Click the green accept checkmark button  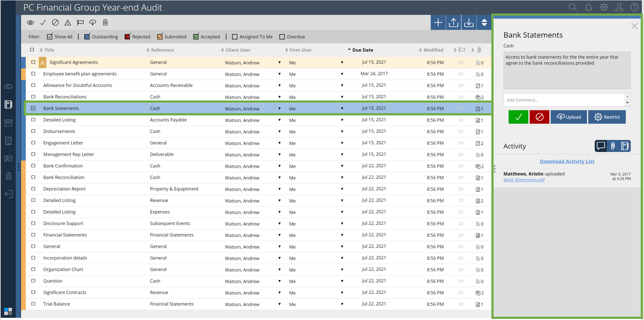pos(518,117)
